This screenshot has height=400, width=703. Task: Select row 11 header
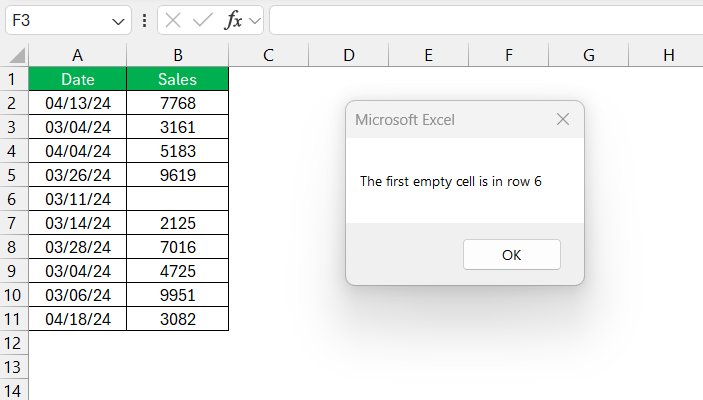coord(14,319)
